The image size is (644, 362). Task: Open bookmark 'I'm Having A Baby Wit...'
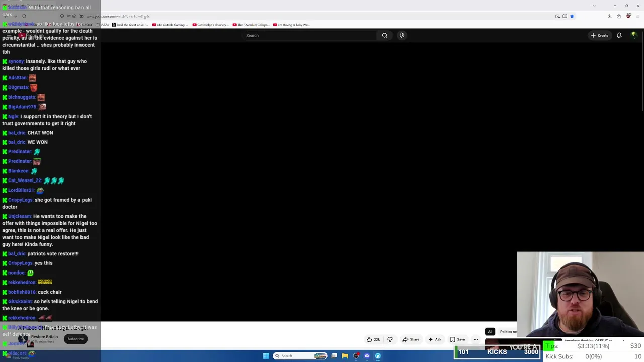click(292, 25)
